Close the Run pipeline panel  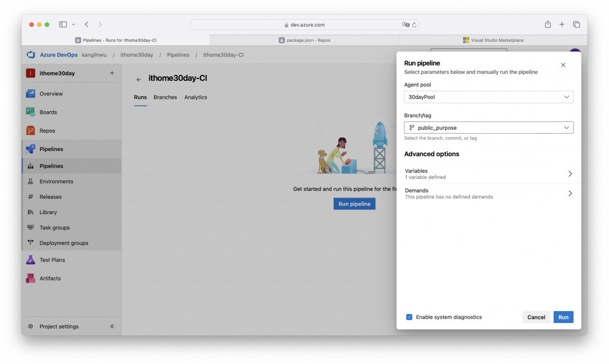563,65
